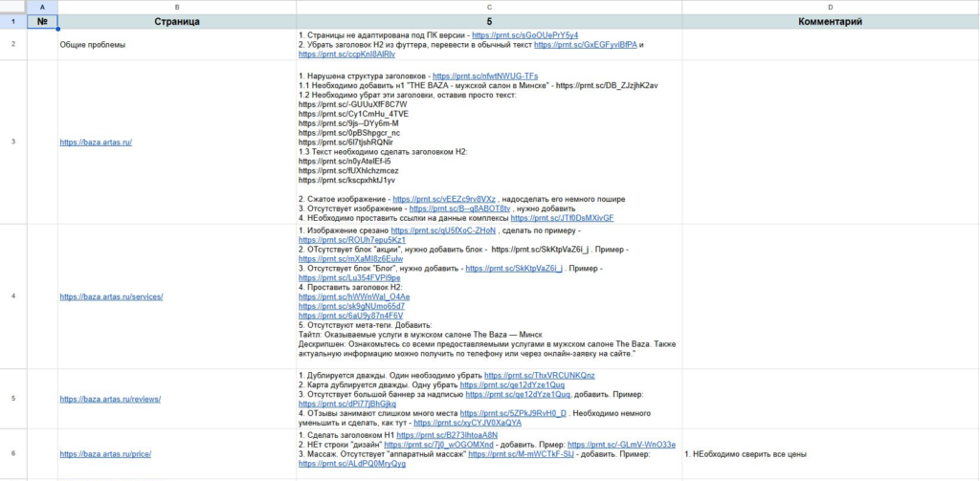
Task: Click the text 'Отсутствуют мета-теги. Добавить:'
Action: (369, 325)
